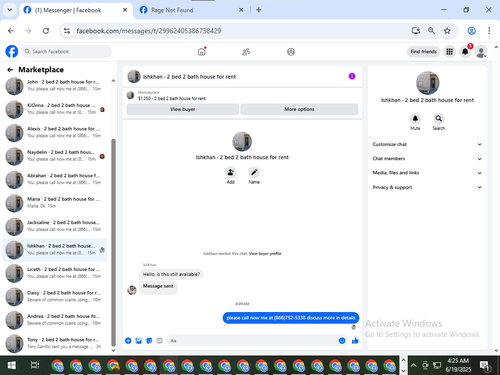Click the Home feed icon
Image resolution: width=500 pixels, height=375 pixels.
click(x=202, y=52)
